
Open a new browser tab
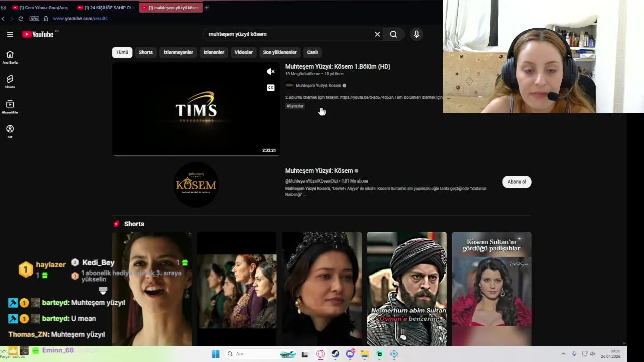(207, 8)
